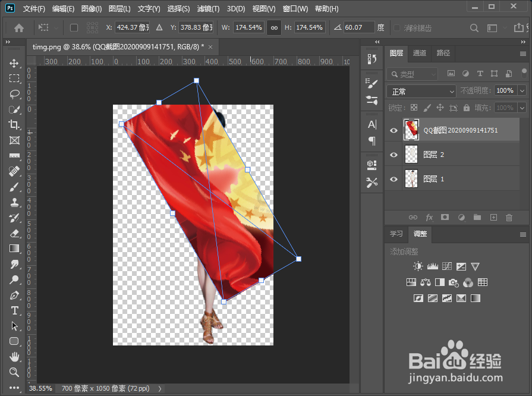Delete the selected layer
The image size is (532, 396).
[509, 218]
